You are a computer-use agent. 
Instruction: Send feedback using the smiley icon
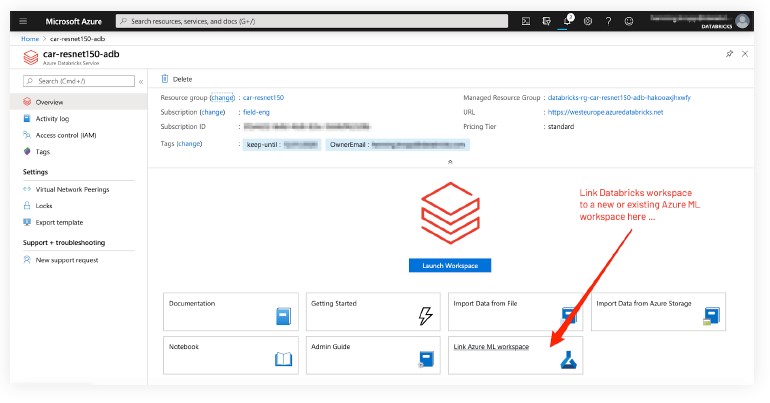(629, 21)
